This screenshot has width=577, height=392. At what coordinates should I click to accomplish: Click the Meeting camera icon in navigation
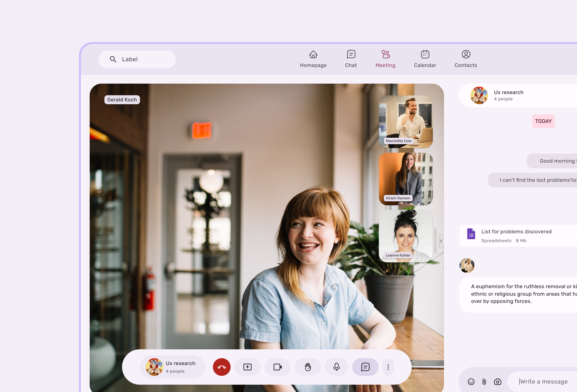pyautogui.click(x=385, y=54)
